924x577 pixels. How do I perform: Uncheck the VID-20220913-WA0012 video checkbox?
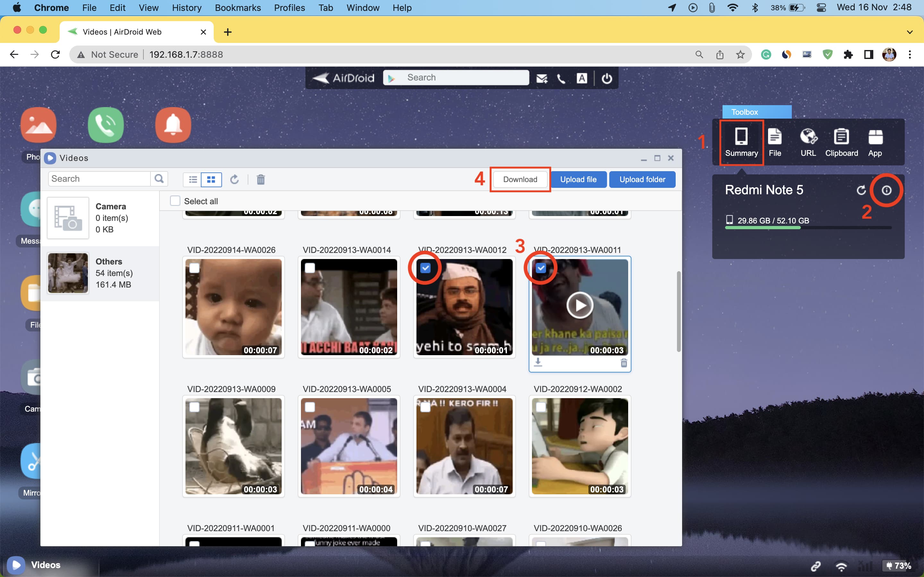pyautogui.click(x=425, y=268)
